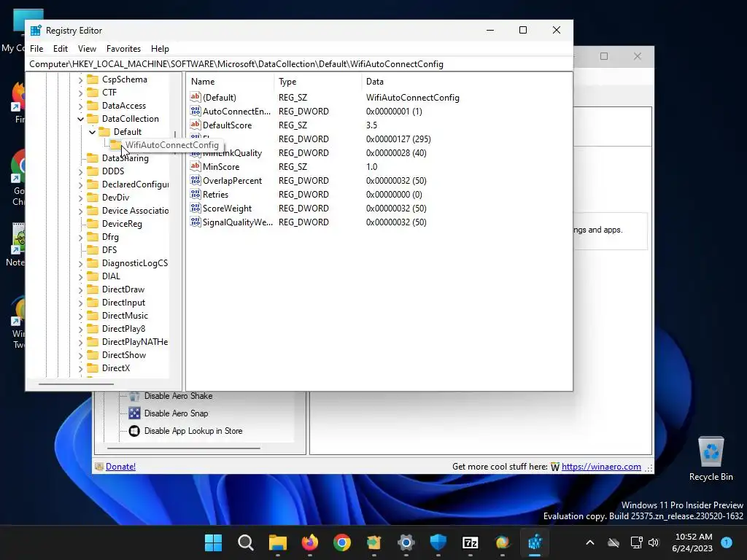Select the Default tree key
Screen dimensions: 747x560
pos(127,132)
